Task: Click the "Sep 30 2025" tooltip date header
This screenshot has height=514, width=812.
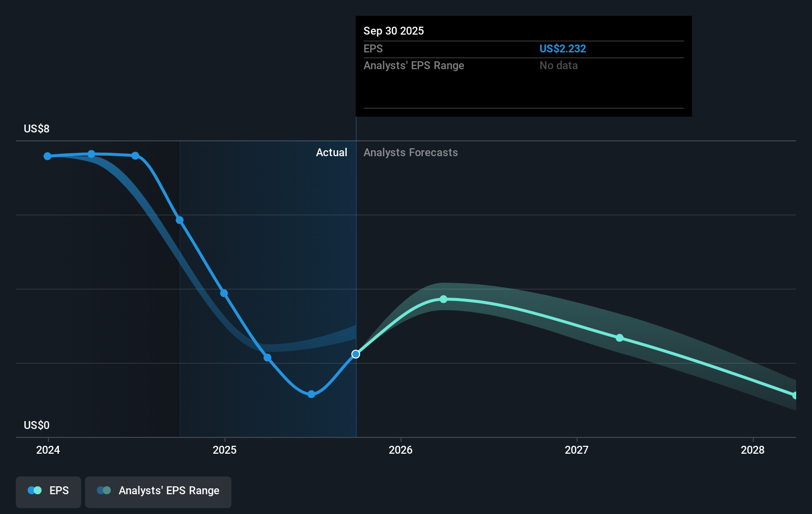Action: tap(394, 31)
